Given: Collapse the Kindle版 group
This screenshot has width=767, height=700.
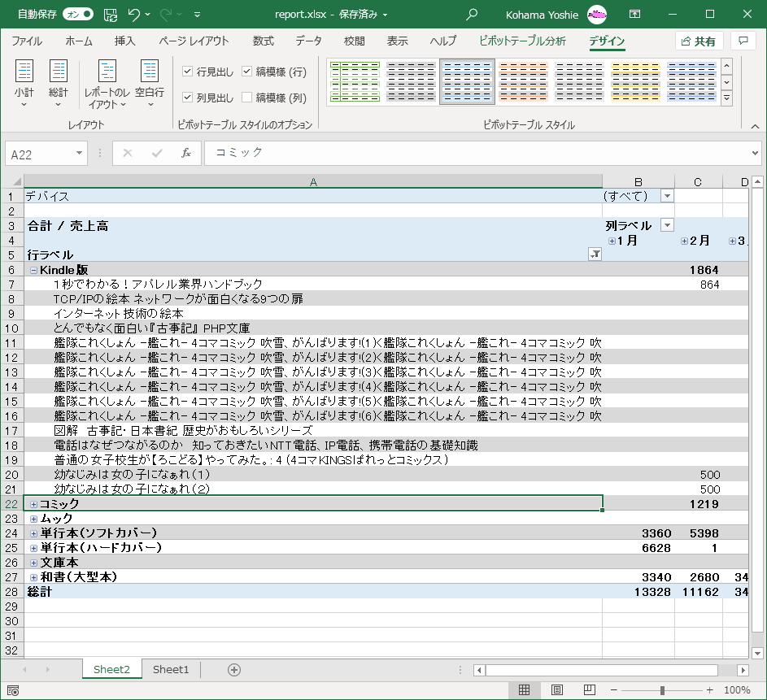Looking at the screenshot, I should click(33, 270).
